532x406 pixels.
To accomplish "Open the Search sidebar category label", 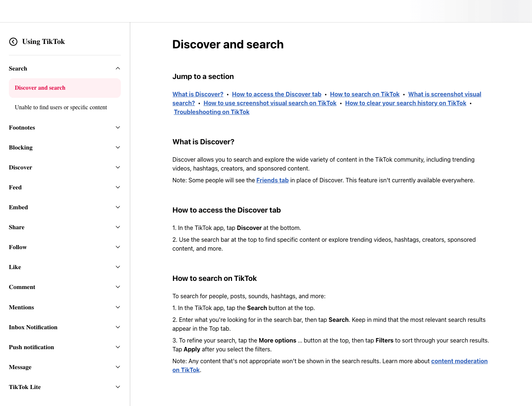I will [18, 69].
